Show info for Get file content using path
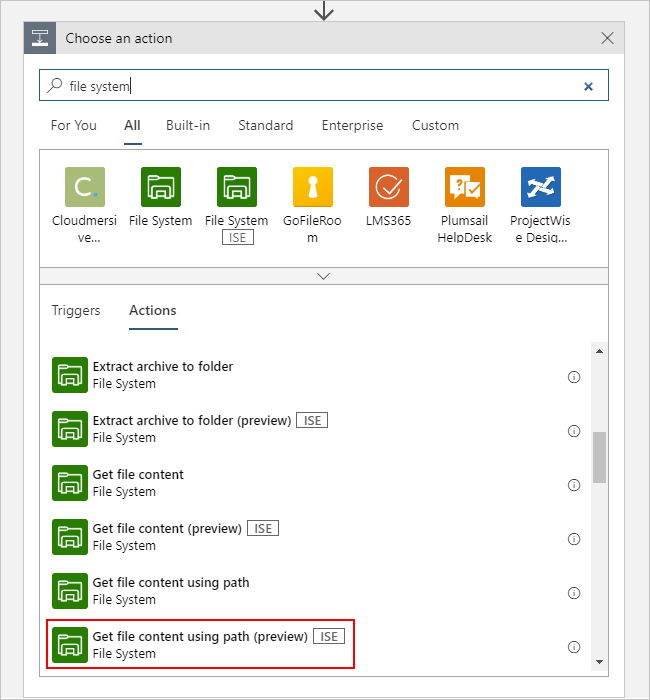 click(x=574, y=593)
